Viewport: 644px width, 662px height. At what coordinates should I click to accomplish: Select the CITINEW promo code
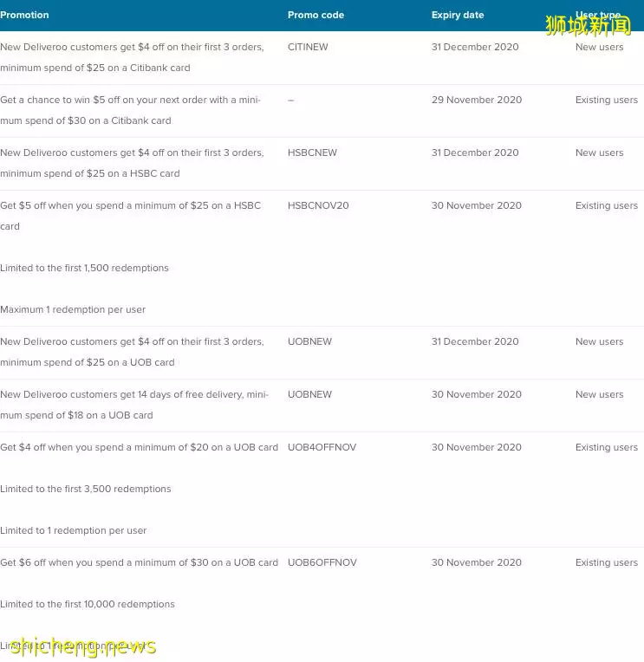[308, 47]
